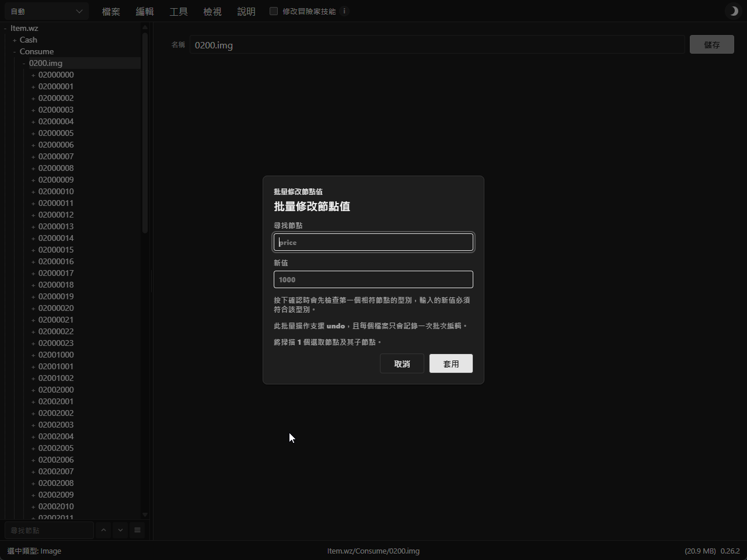Open the search options list icon
This screenshot has height=560, width=747.
click(137, 530)
